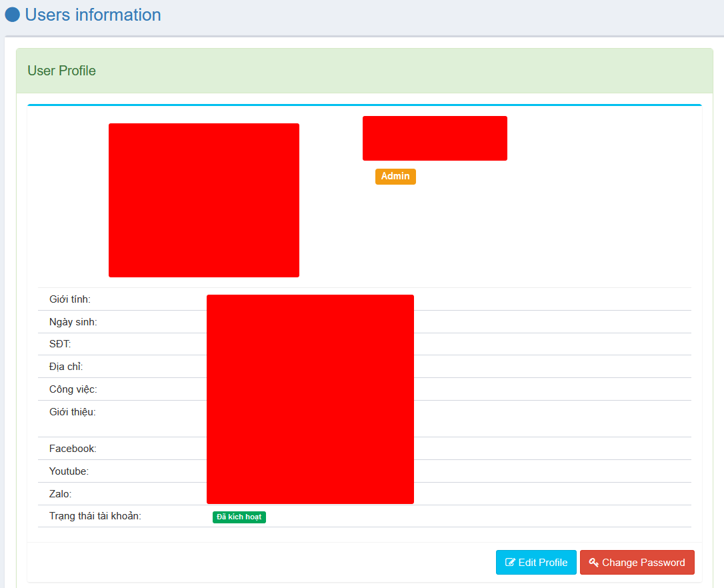724x588 pixels.
Task: Click the Facebook row label
Action: (69, 448)
